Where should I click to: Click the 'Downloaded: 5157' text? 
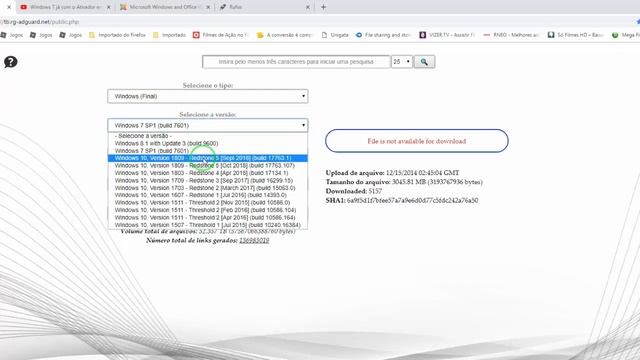(353, 191)
